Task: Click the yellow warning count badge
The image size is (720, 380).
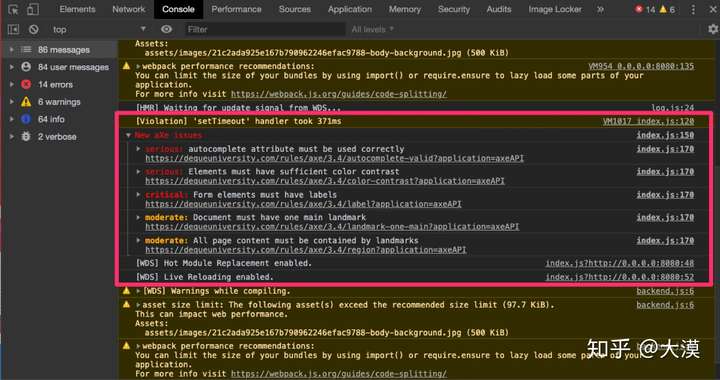Action: [667, 9]
